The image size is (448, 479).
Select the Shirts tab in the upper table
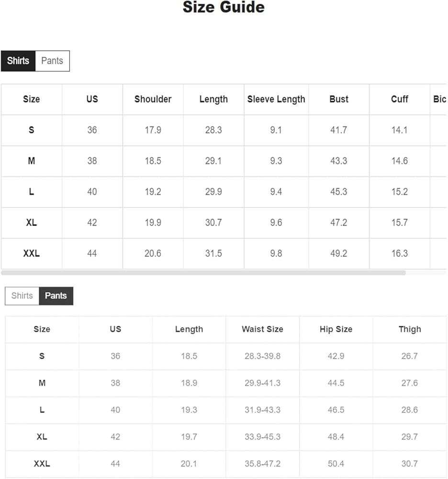[x=18, y=61]
